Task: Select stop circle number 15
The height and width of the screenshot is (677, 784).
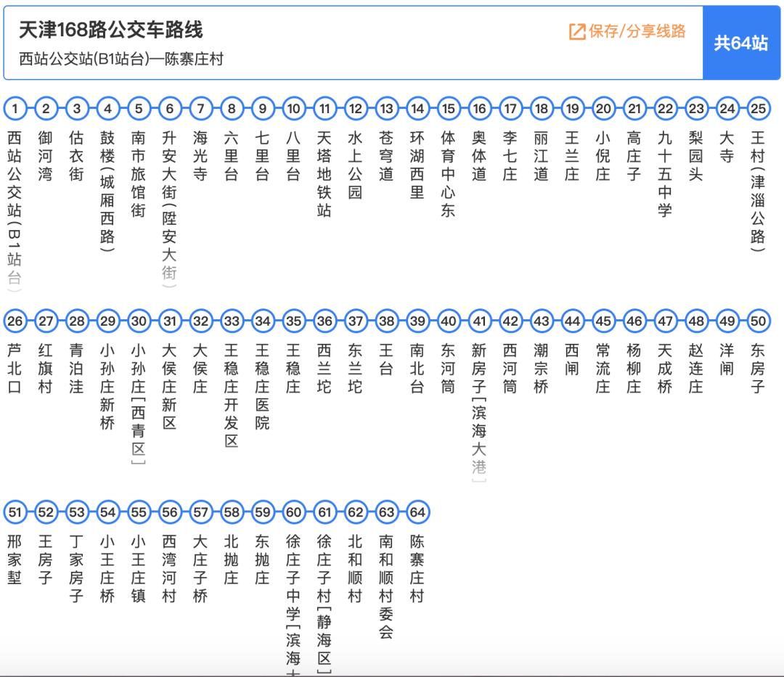Action: click(449, 108)
